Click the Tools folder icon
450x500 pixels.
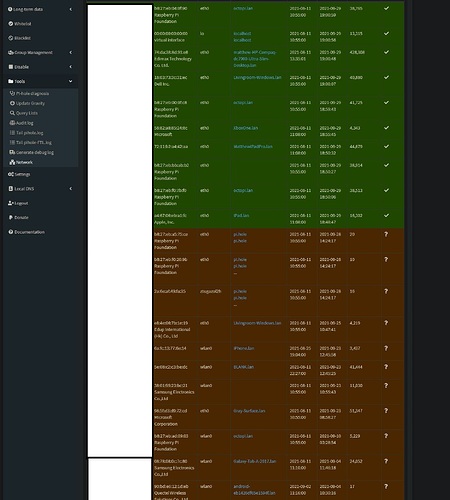click(x=11, y=81)
